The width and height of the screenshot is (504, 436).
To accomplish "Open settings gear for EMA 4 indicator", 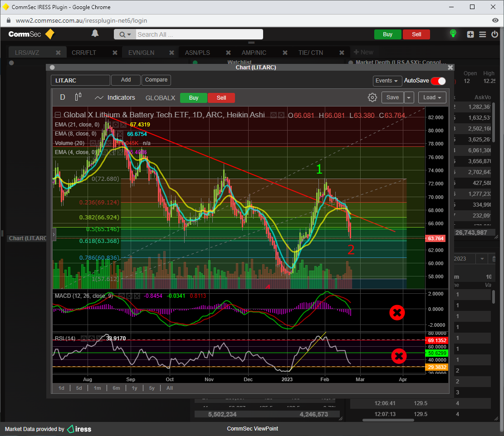I will (x=112, y=152).
